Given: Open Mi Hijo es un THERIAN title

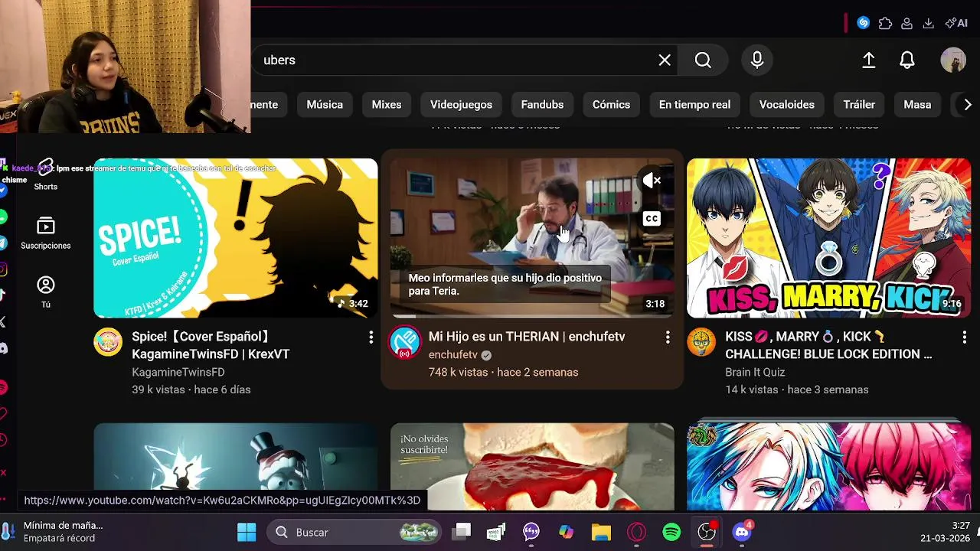Looking at the screenshot, I should coord(527,337).
